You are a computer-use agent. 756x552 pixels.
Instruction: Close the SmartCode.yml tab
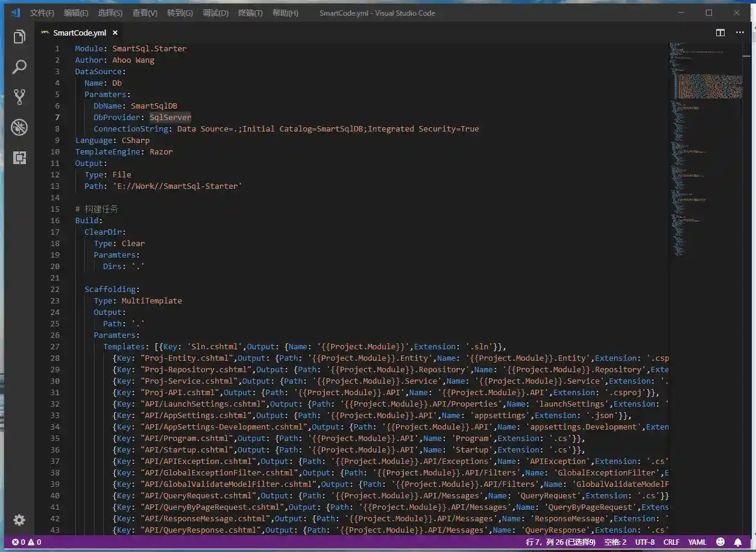[115, 33]
